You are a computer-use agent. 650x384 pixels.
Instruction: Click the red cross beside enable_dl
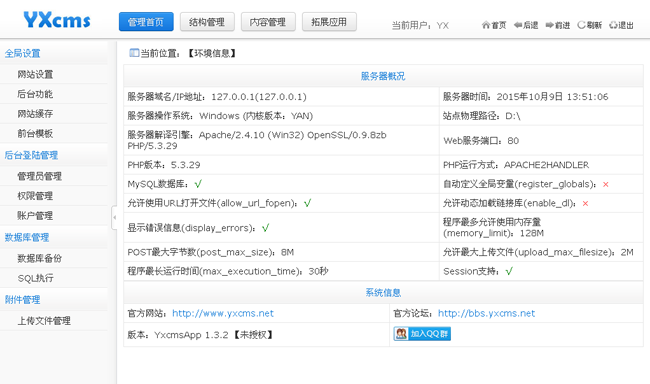[585, 203]
